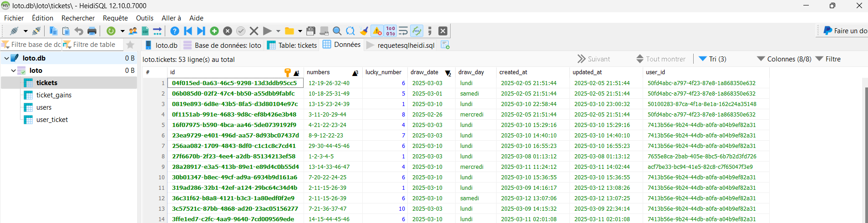Open new query tab icon
Viewport: 868px width, 223px height.
click(445, 45)
